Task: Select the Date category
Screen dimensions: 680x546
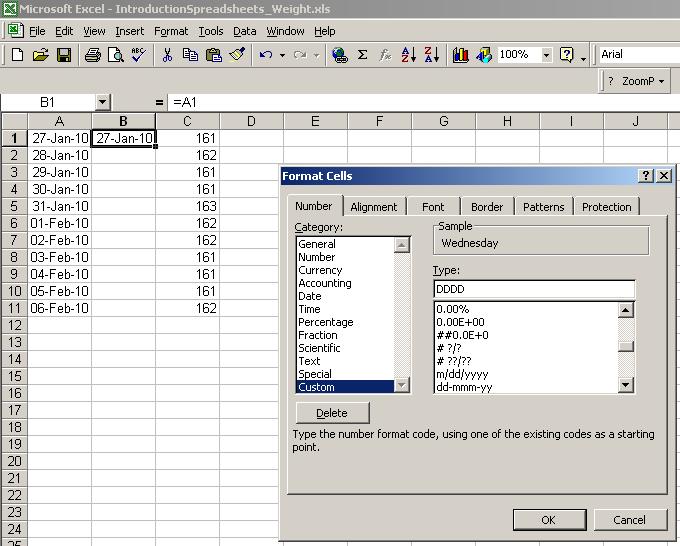Action: tap(345, 296)
